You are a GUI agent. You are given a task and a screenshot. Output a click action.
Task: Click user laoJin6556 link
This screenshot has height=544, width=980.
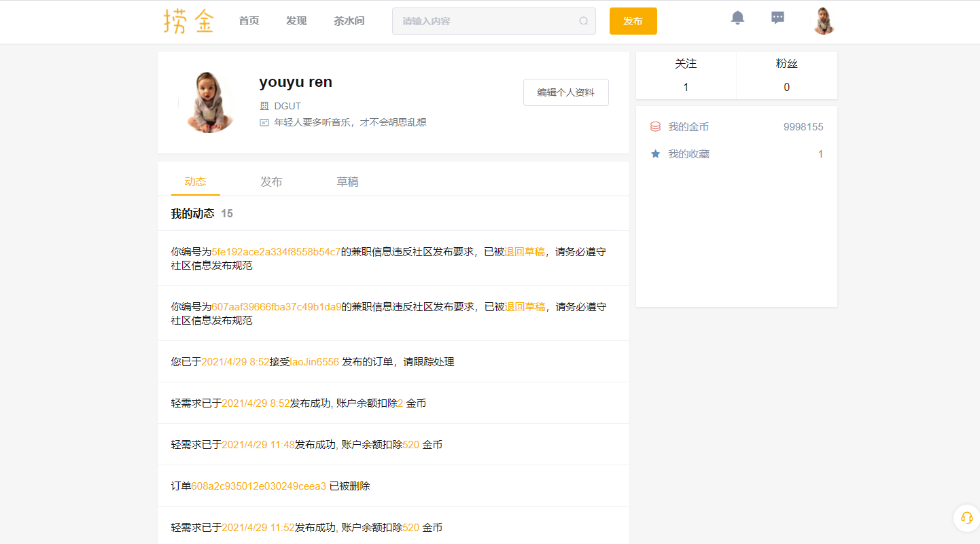315,362
